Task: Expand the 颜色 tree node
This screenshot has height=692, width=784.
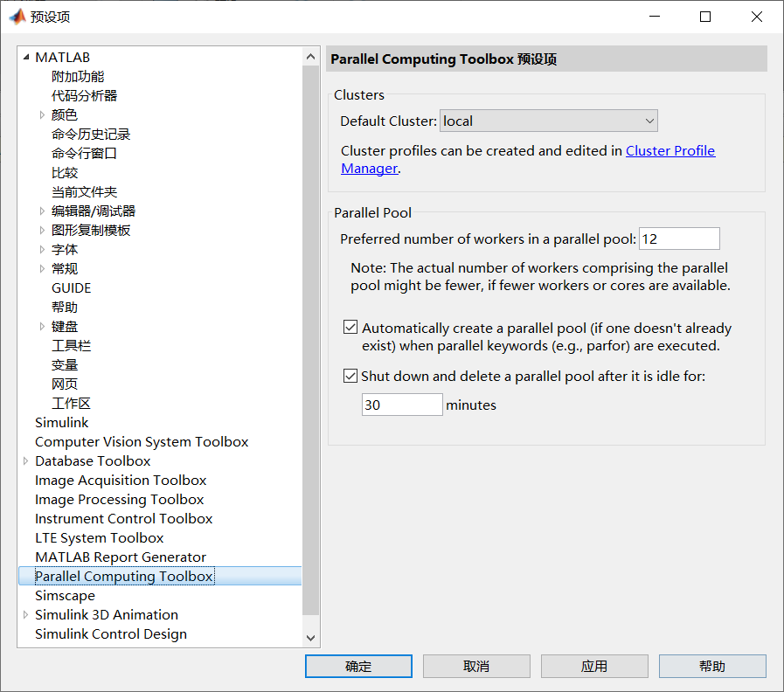Action: (x=42, y=114)
